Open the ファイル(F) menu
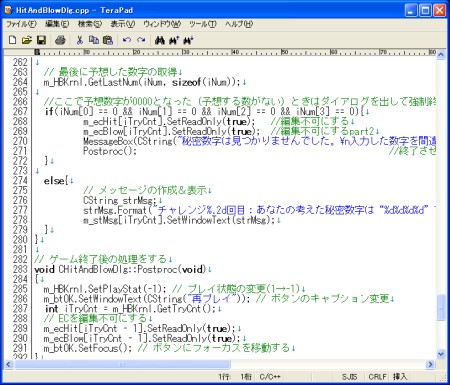The height and width of the screenshot is (385, 450). (21, 24)
